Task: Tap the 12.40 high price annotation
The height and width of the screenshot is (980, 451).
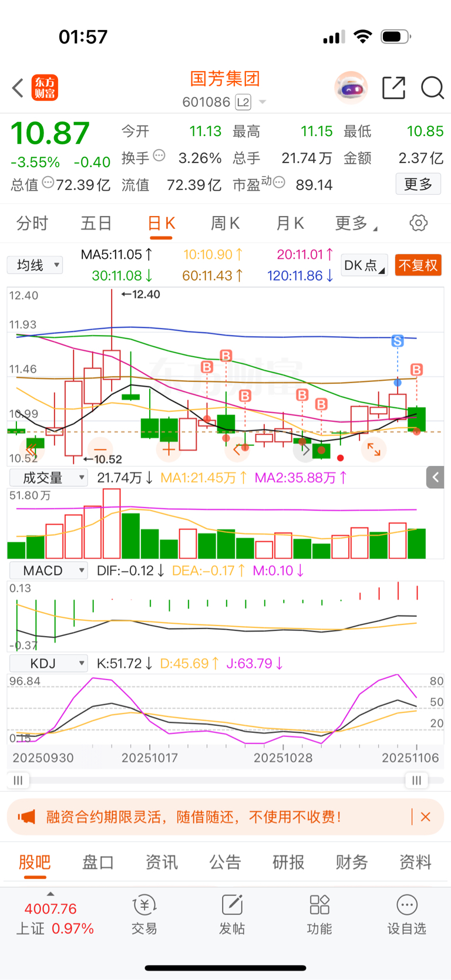Action: [141, 295]
